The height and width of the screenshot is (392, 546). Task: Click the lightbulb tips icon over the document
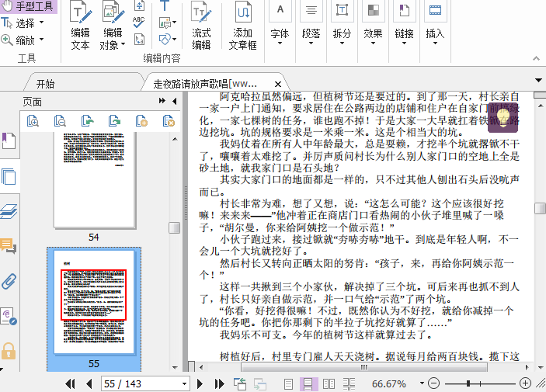coord(503,117)
